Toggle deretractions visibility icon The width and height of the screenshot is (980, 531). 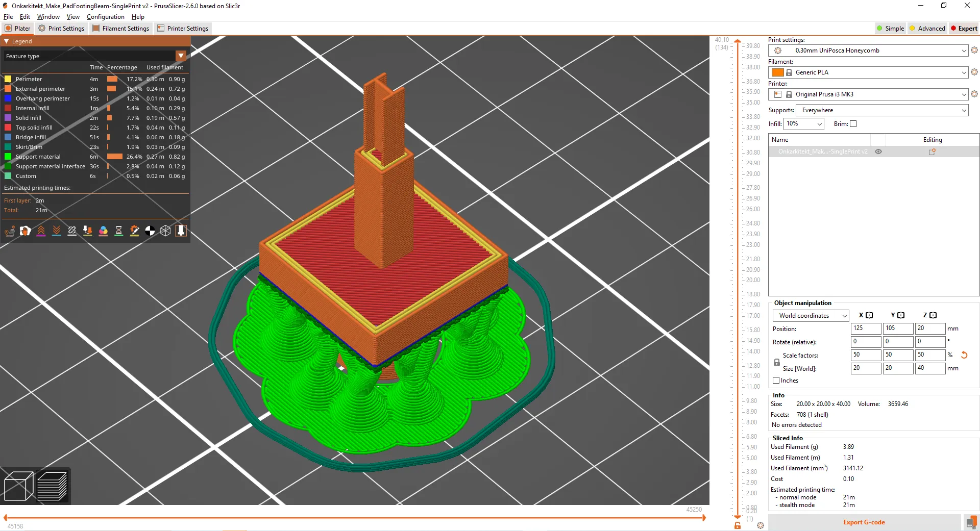[x=57, y=231]
